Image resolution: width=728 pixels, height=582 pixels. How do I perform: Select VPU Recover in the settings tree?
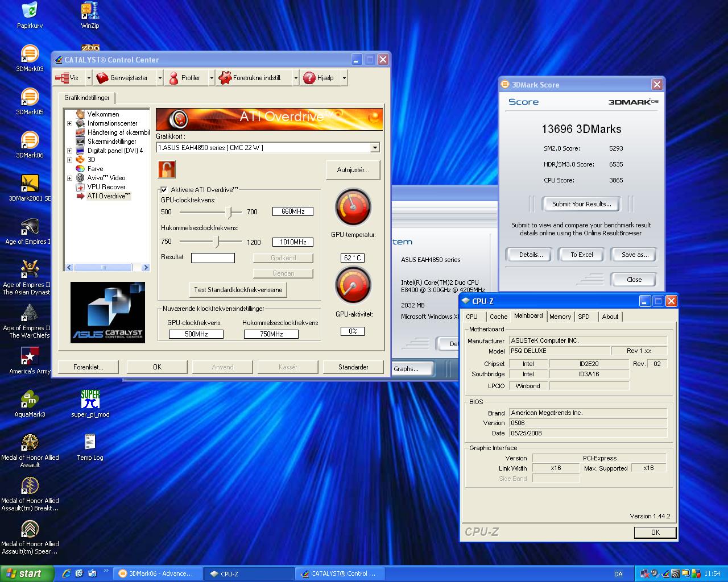106,187
